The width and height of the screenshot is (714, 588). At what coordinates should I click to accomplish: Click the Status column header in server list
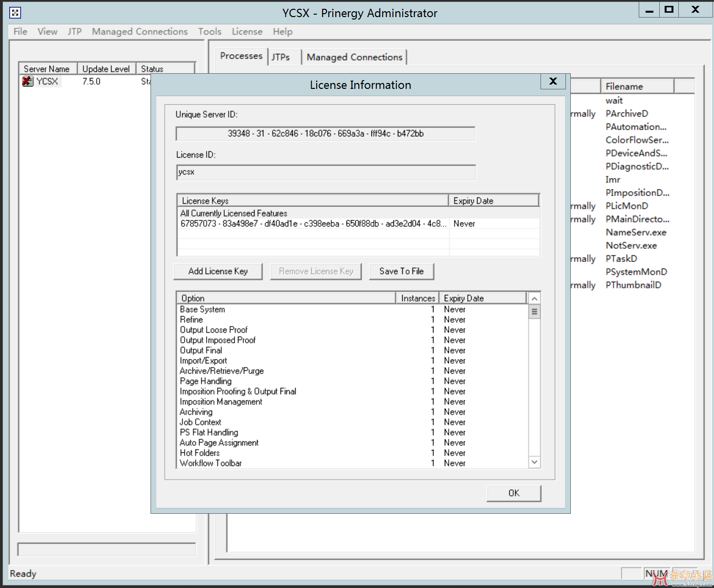[x=165, y=69]
